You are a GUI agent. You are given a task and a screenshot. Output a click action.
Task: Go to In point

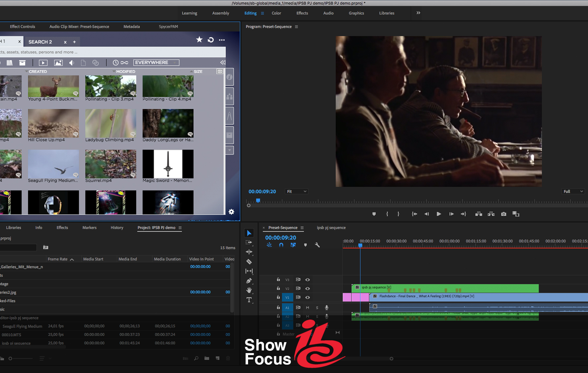(414, 214)
